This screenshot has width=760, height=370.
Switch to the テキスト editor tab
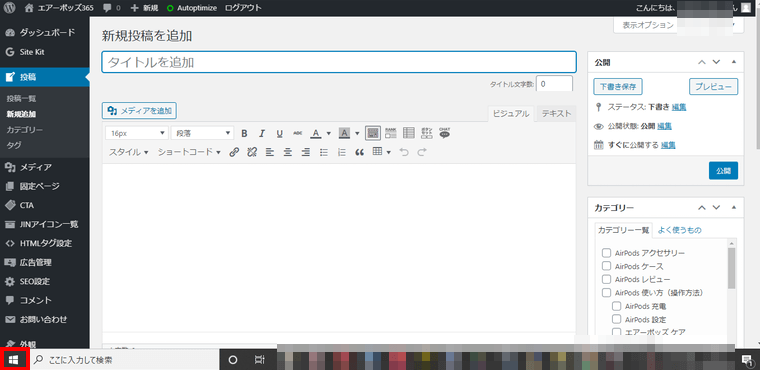click(556, 114)
